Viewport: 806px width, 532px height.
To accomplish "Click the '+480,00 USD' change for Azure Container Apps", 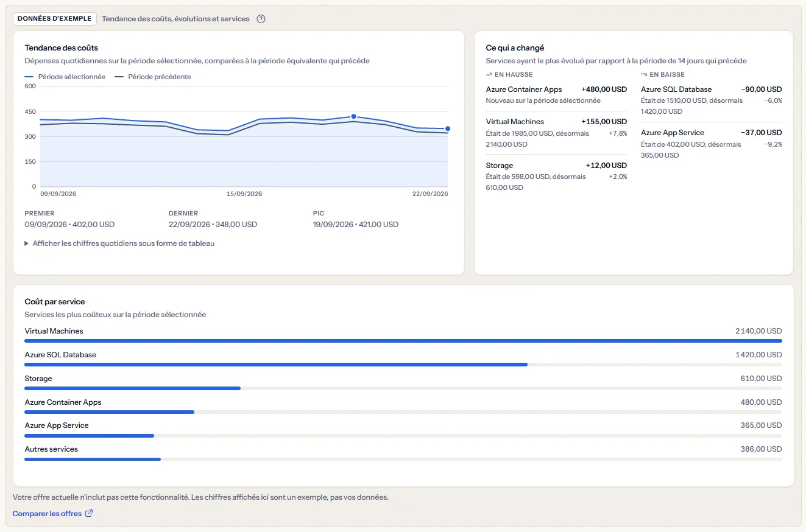I will pyautogui.click(x=604, y=89).
